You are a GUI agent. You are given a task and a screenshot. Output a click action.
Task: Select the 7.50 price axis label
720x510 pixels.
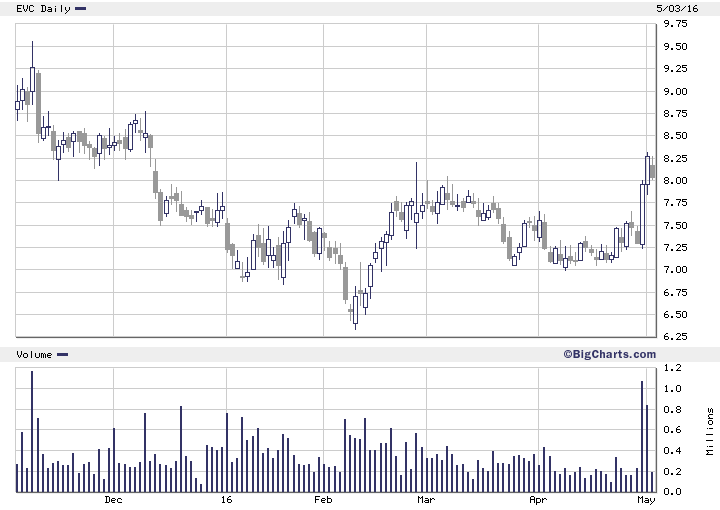click(x=675, y=225)
